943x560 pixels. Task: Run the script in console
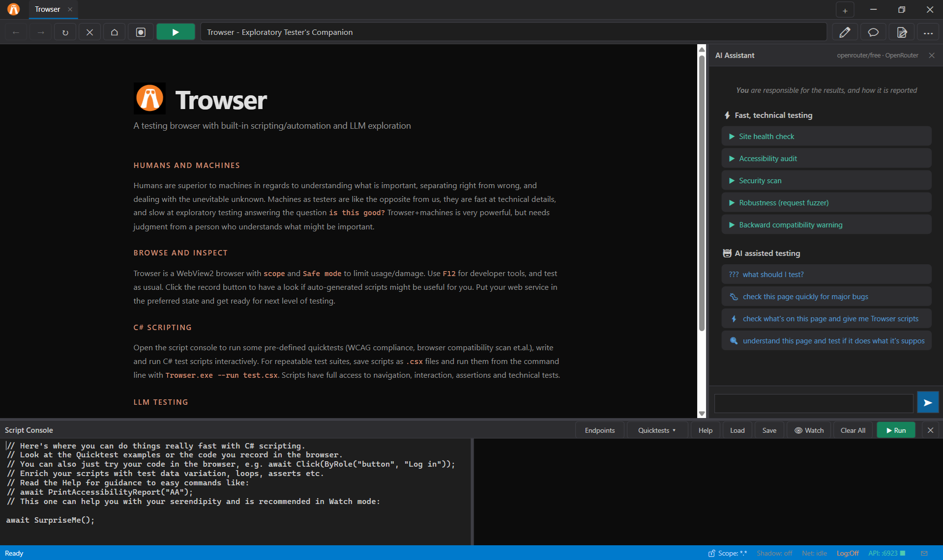[896, 430]
